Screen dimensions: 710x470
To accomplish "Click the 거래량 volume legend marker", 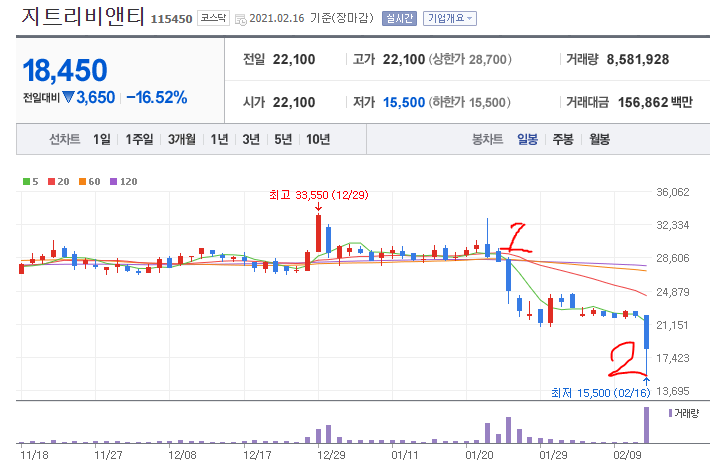I will click(684, 413).
